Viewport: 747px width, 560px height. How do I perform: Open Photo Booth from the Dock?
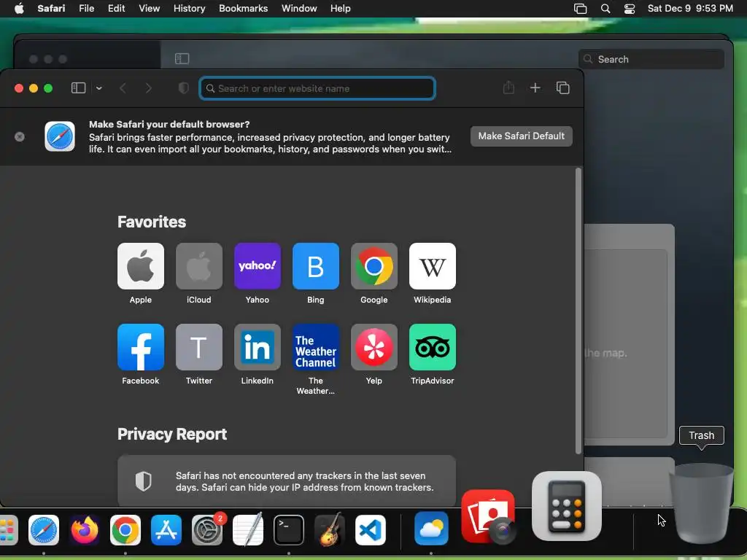(488, 517)
